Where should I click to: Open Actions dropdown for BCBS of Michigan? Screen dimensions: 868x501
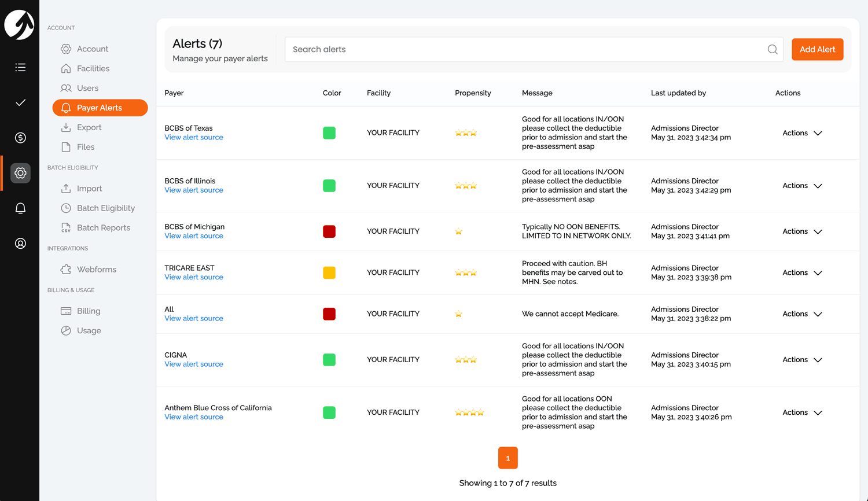[x=802, y=231]
